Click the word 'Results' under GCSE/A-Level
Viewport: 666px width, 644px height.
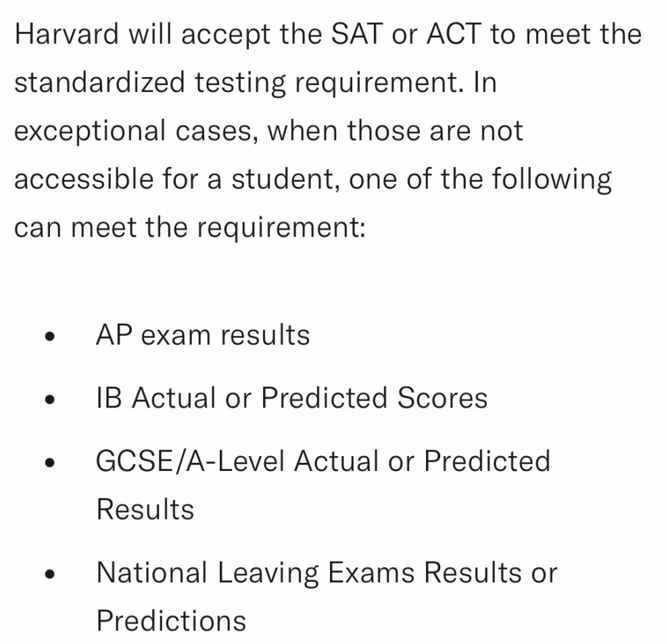tap(145, 509)
